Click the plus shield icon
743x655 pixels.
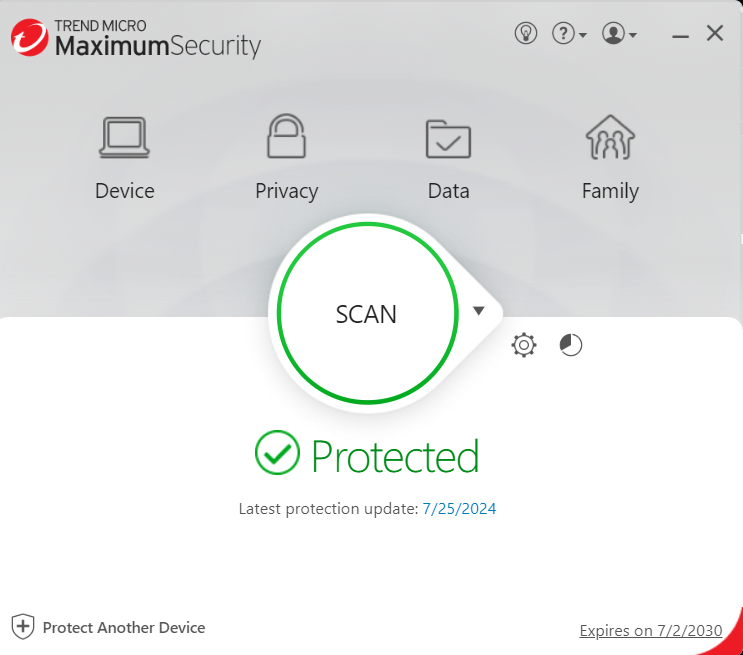(x=23, y=628)
